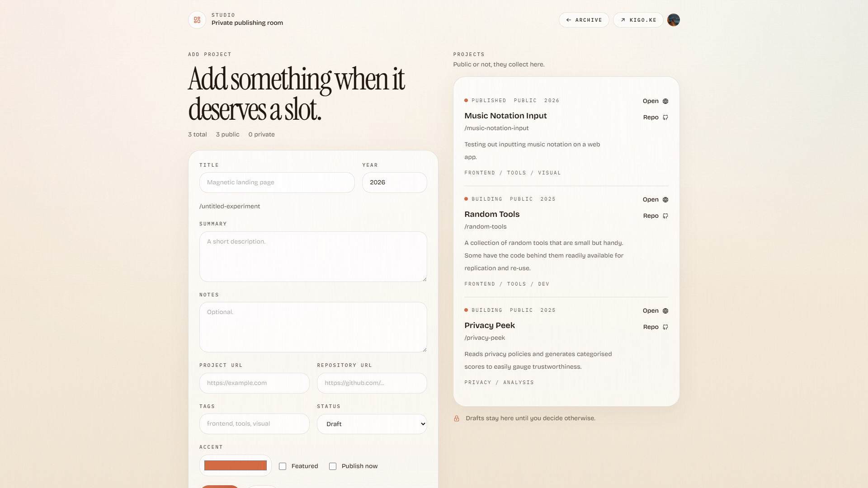This screenshot has width=868, height=488.
Task: Open the KIGO.KE external link
Action: point(638,20)
